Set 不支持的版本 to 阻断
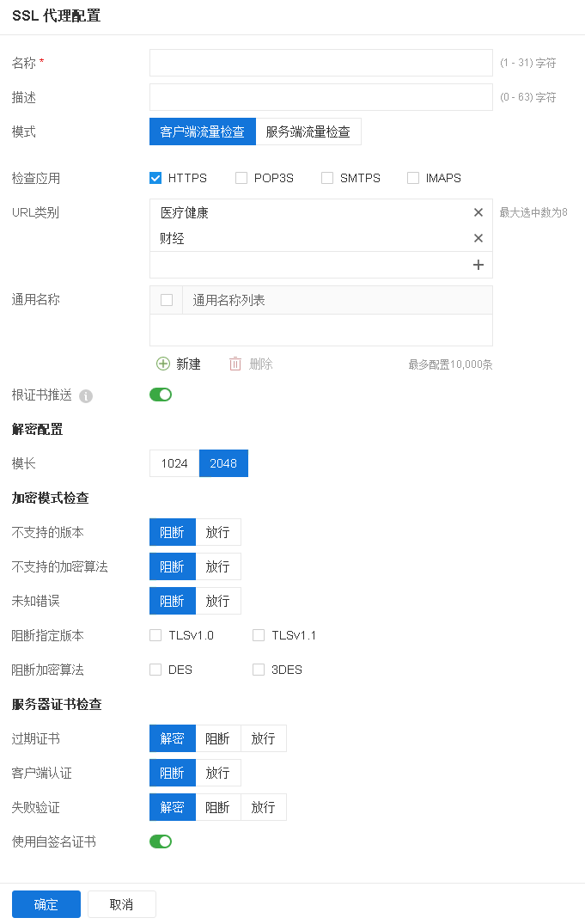 [173, 532]
